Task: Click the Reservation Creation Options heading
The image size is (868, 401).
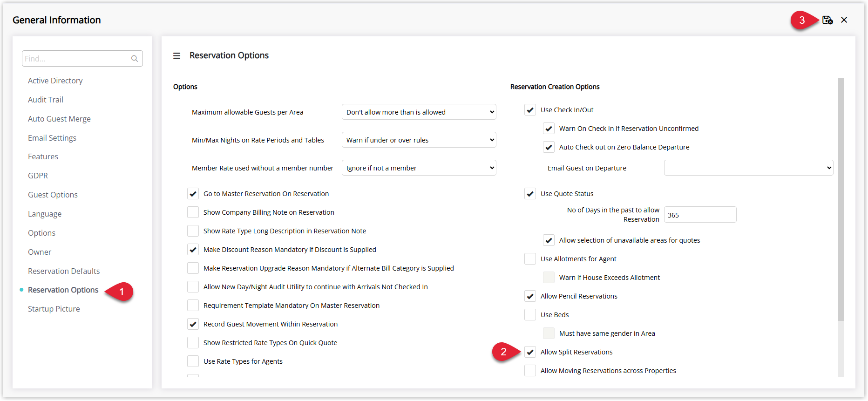Action: [x=555, y=87]
